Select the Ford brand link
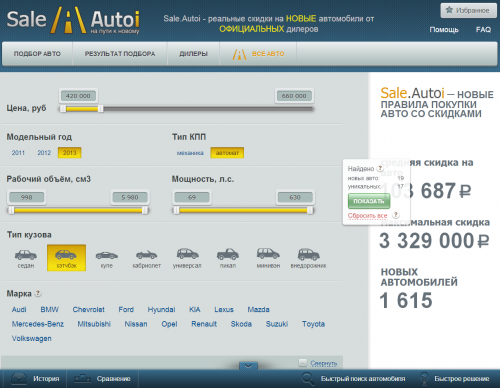This screenshot has height=388, width=500. [x=126, y=310]
